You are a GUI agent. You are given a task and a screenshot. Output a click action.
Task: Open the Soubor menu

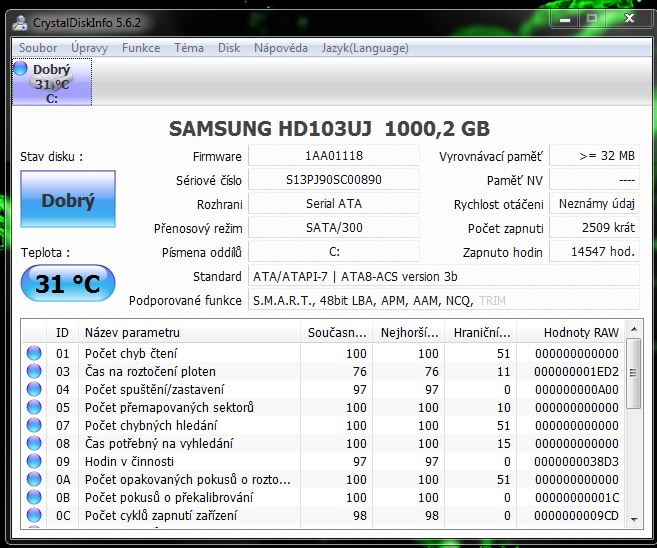click(38, 47)
